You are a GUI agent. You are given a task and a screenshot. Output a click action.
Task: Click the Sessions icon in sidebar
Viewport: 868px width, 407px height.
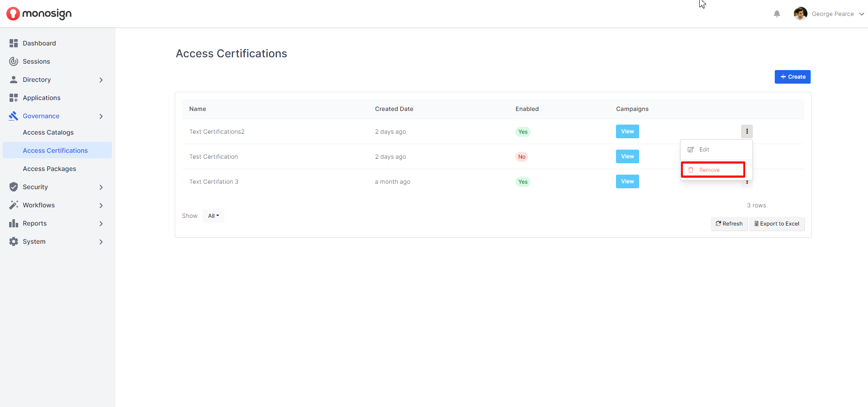pos(14,61)
